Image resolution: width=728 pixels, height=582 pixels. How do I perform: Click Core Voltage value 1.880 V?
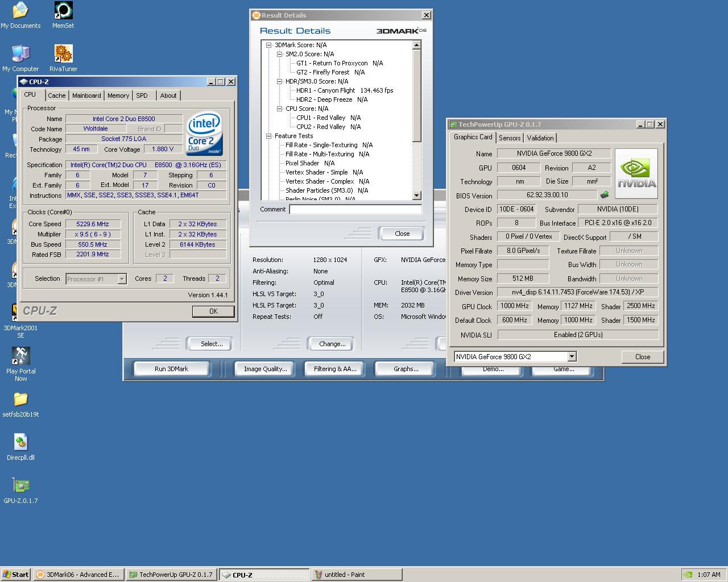[163, 149]
